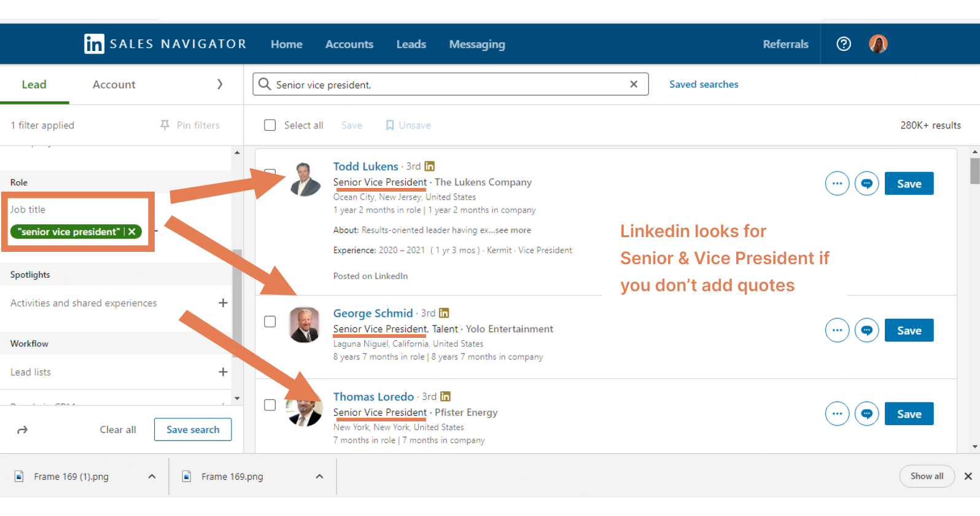Remove the "senior vice president" job title filter
980x516 pixels.
coord(132,232)
